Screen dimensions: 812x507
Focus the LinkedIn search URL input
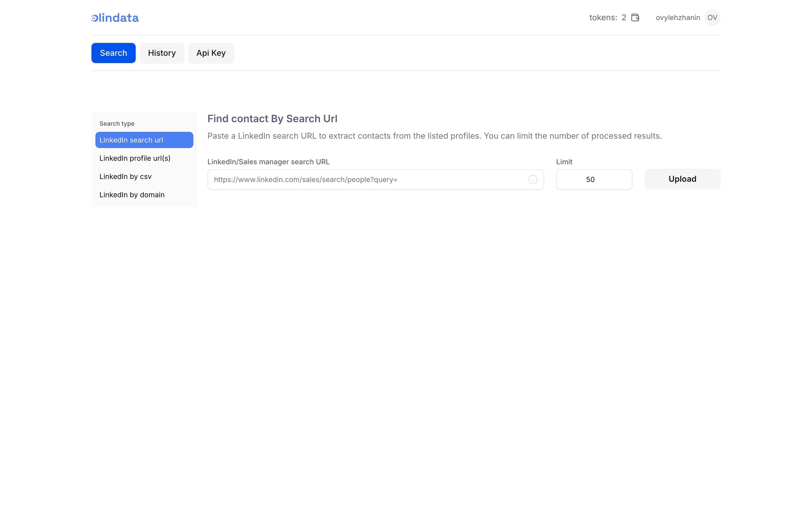[367, 179]
